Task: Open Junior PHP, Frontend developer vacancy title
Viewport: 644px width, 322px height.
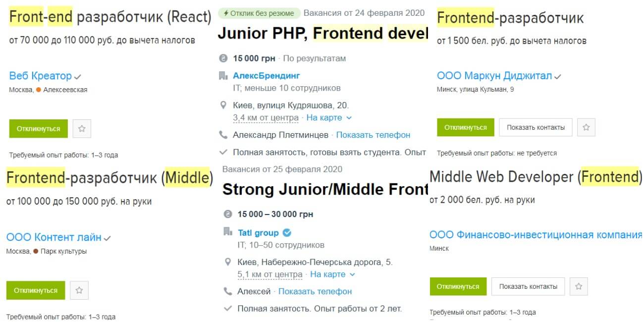Action: click(x=322, y=33)
